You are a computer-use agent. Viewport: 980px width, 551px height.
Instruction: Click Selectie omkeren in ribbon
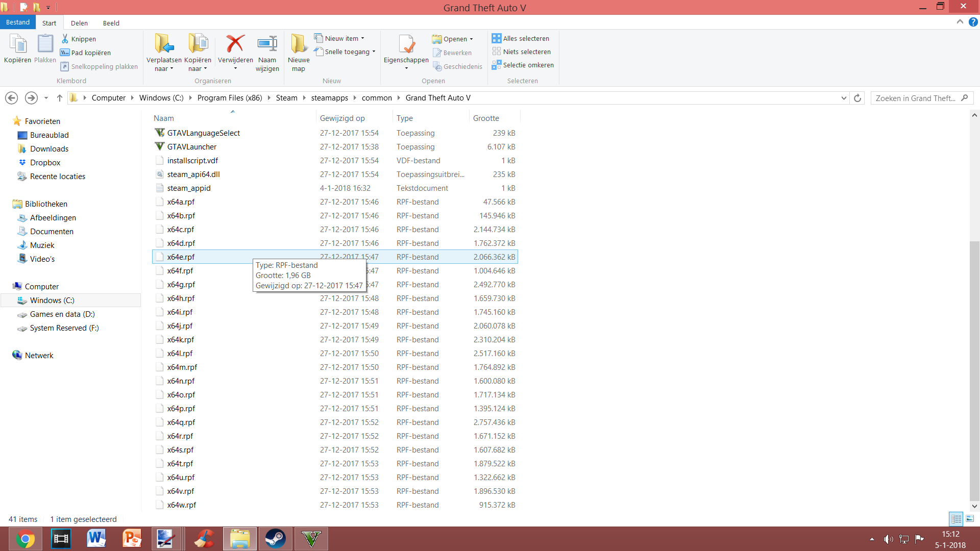point(523,65)
